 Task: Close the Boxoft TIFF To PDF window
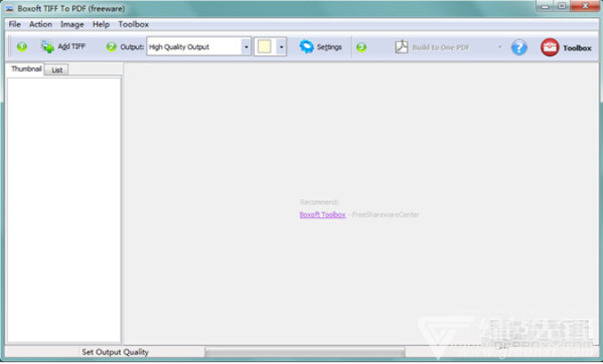(585, 5)
